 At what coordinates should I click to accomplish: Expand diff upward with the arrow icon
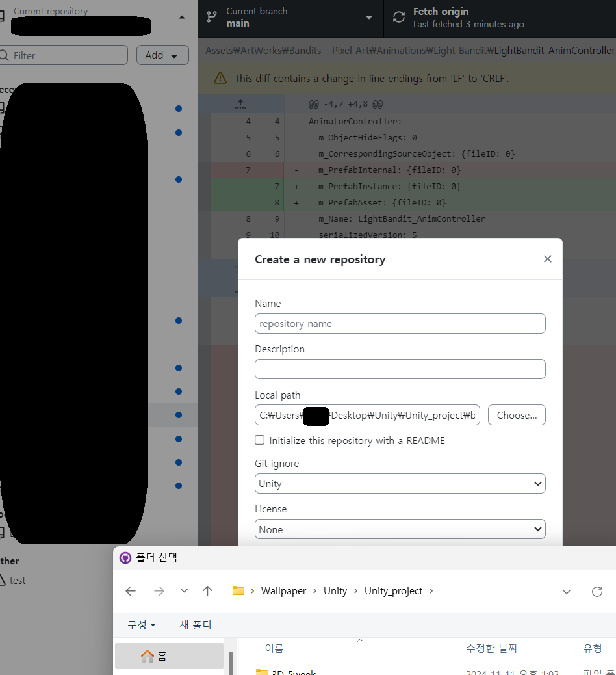pos(240,104)
